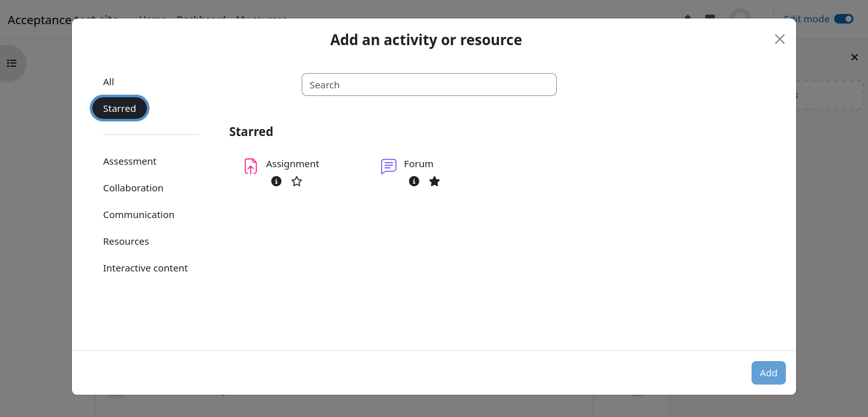Close the Add activity dialog

pyautogui.click(x=780, y=39)
